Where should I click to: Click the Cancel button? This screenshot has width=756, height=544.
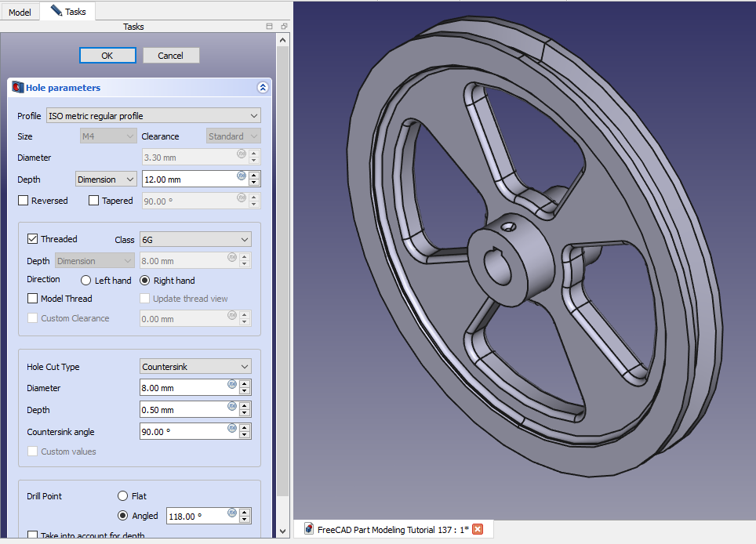coord(170,56)
